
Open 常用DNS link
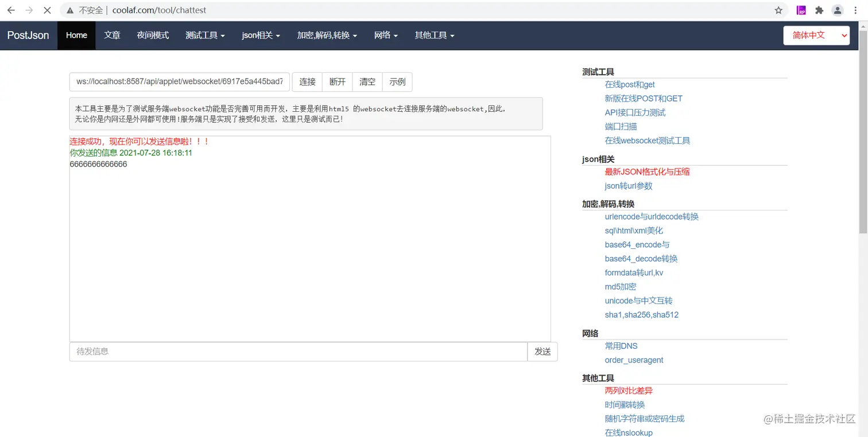coord(621,346)
